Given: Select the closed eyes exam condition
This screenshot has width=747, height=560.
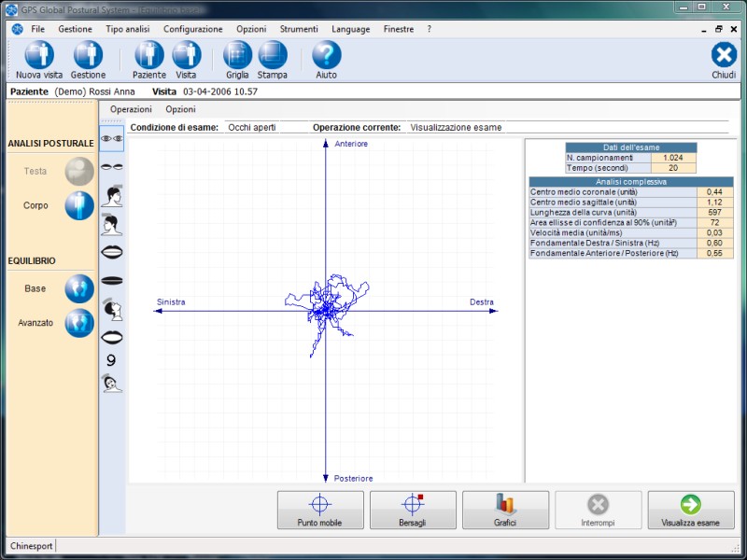Looking at the screenshot, I should click(x=112, y=166).
